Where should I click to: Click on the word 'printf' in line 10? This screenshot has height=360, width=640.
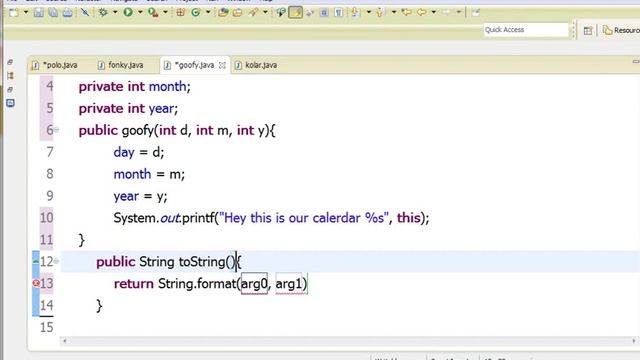[x=198, y=218]
